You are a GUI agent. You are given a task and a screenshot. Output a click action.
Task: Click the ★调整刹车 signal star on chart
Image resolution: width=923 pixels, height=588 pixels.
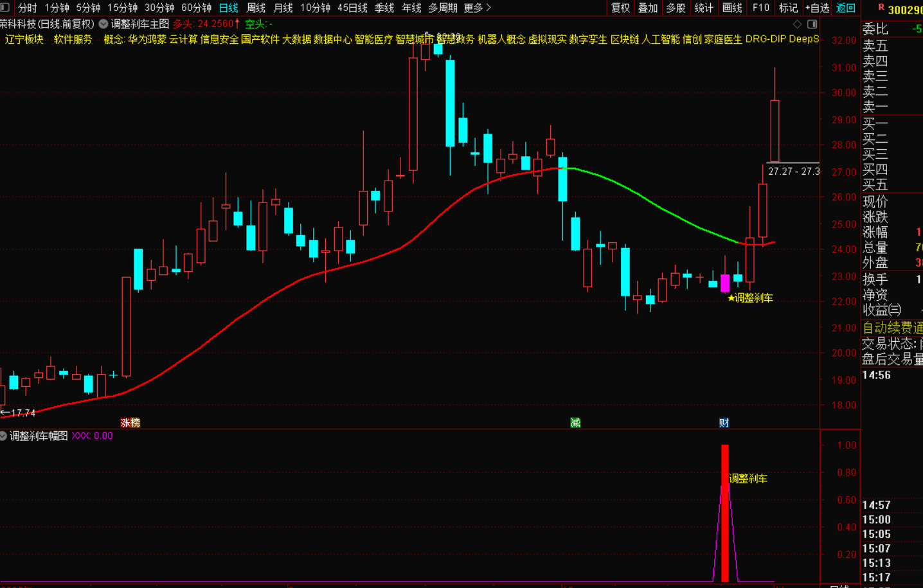pos(731,298)
